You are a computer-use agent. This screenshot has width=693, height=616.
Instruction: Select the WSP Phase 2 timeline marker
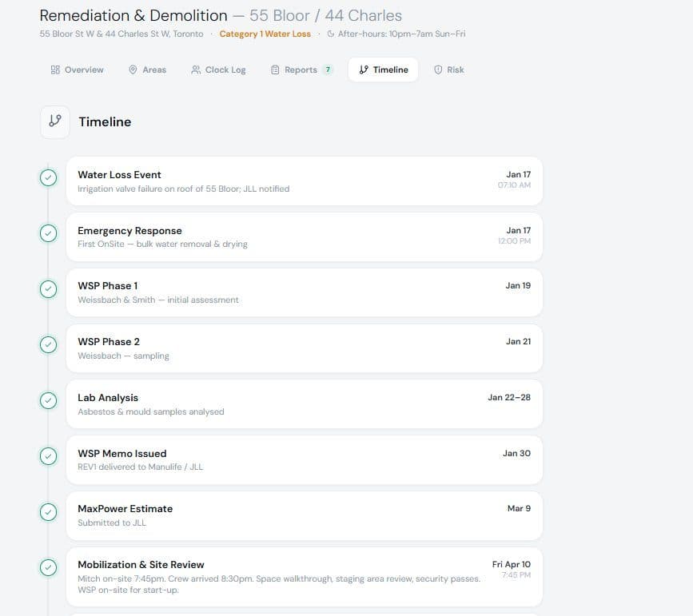tap(48, 344)
